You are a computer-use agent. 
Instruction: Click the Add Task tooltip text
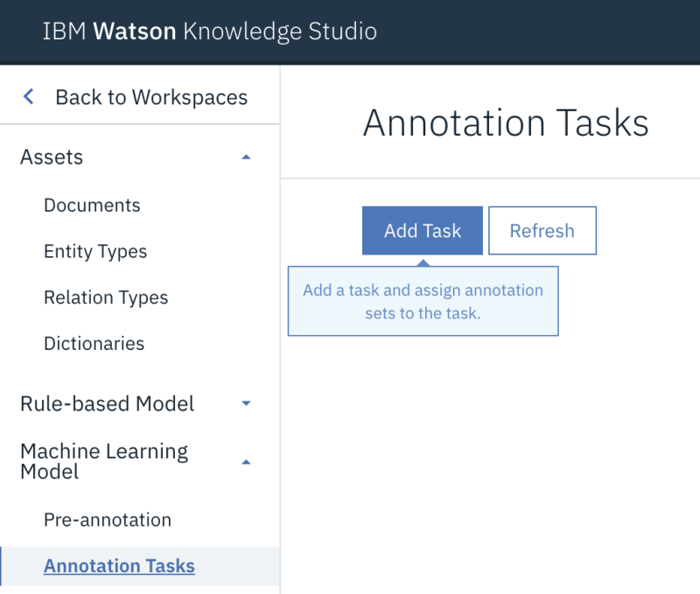point(423,301)
